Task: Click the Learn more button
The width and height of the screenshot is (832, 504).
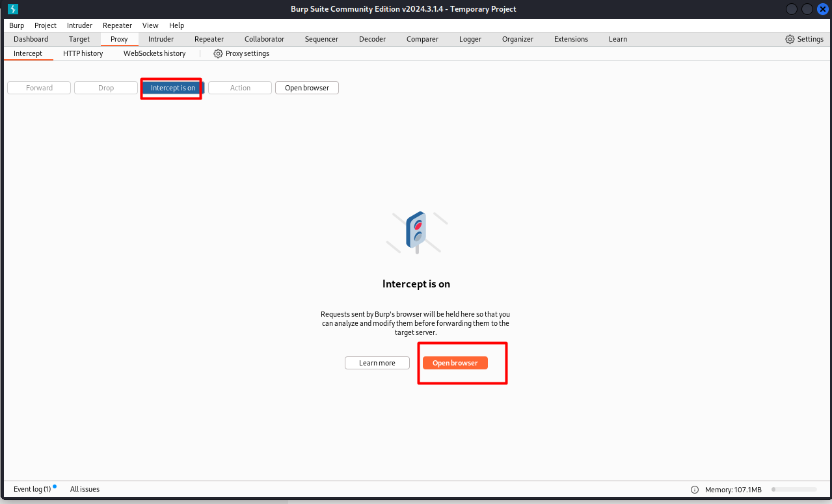Action: [x=377, y=363]
